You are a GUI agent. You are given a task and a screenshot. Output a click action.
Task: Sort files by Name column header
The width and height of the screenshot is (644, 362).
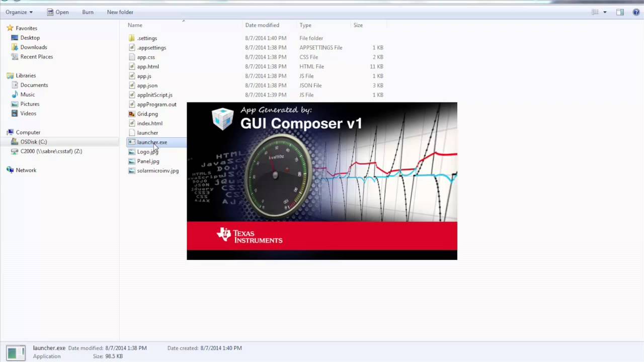tap(135, 25)
